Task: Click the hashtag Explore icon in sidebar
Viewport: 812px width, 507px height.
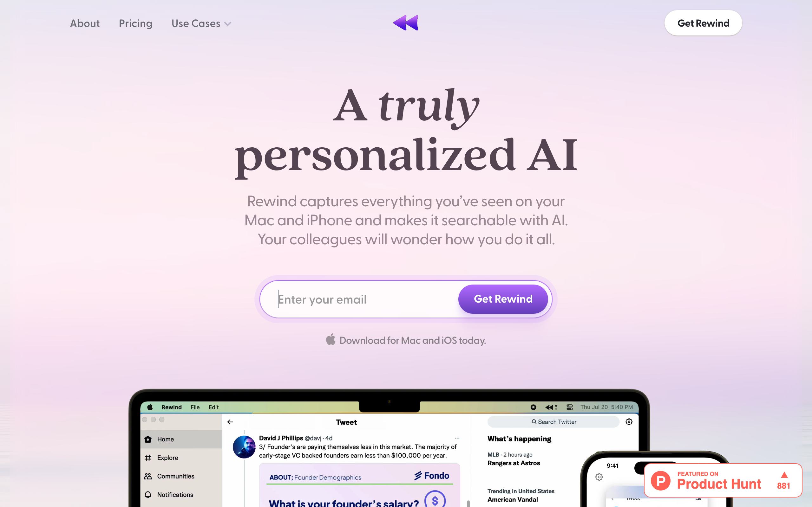Action: pos(148,458)
